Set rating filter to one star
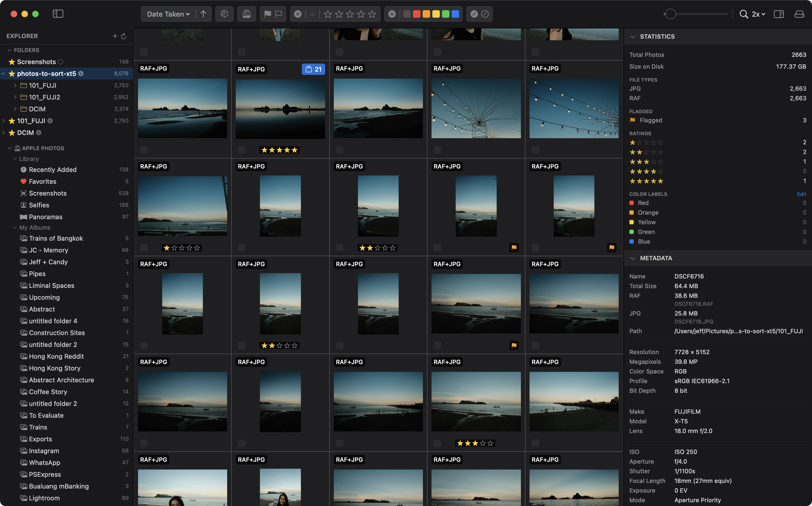This screenshot has width=812, height=506. click(328, 14)
